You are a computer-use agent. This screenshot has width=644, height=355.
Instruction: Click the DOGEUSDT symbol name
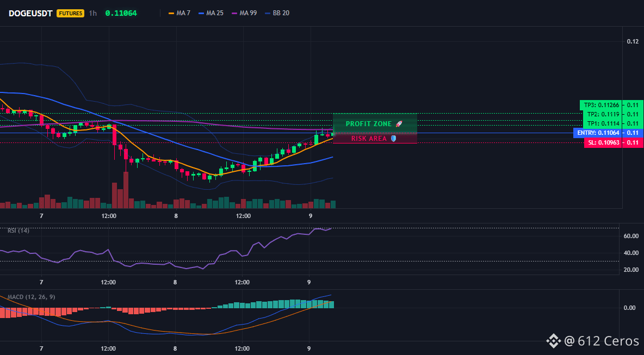[31, 13]
